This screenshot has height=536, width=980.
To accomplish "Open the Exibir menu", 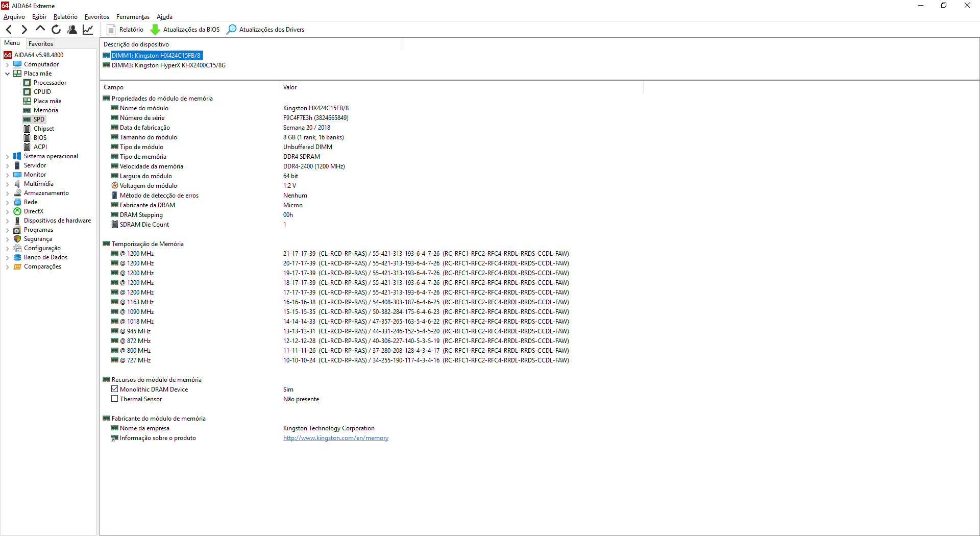I will 39,17.
